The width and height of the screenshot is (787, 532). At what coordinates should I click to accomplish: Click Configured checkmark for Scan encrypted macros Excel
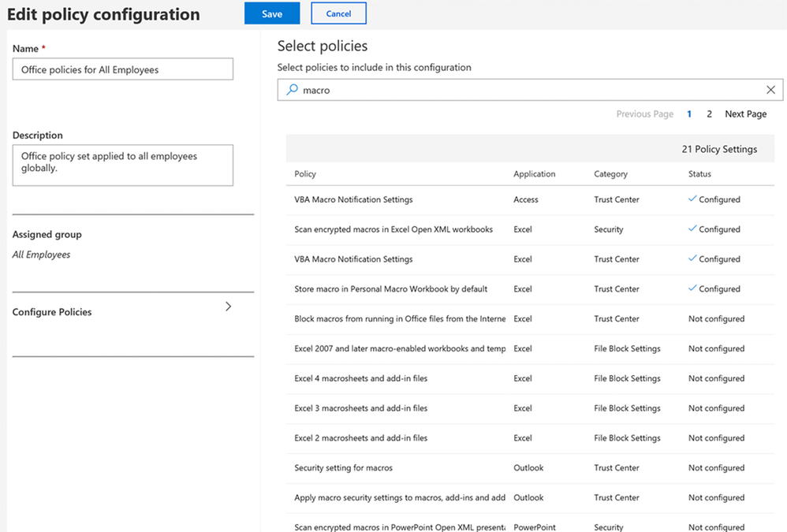(692, 229)
